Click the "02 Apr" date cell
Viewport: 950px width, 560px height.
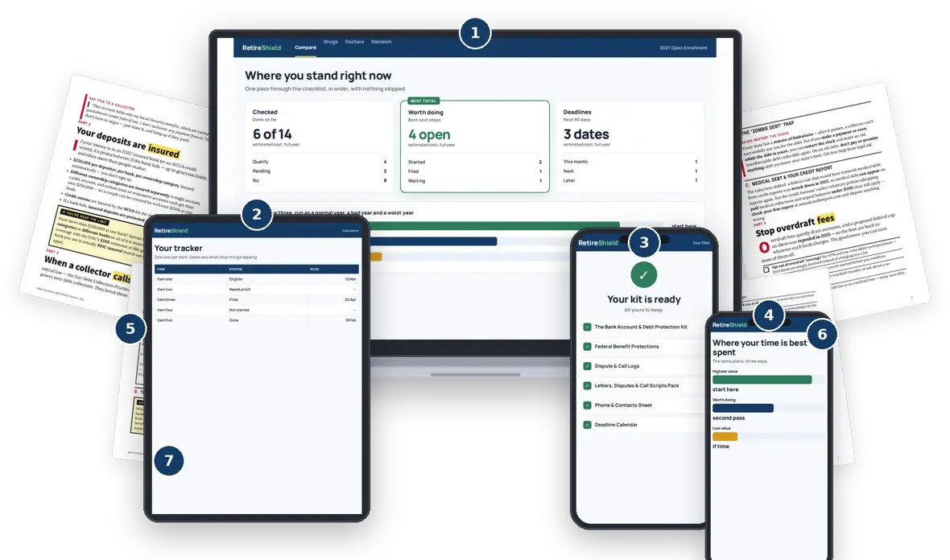click(x=351, y=299)
